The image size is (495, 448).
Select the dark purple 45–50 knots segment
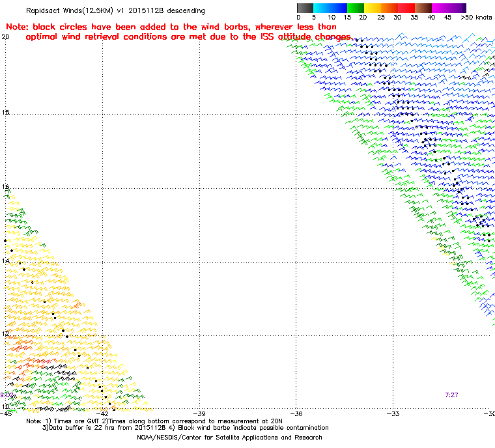click(x=457, y=8)
